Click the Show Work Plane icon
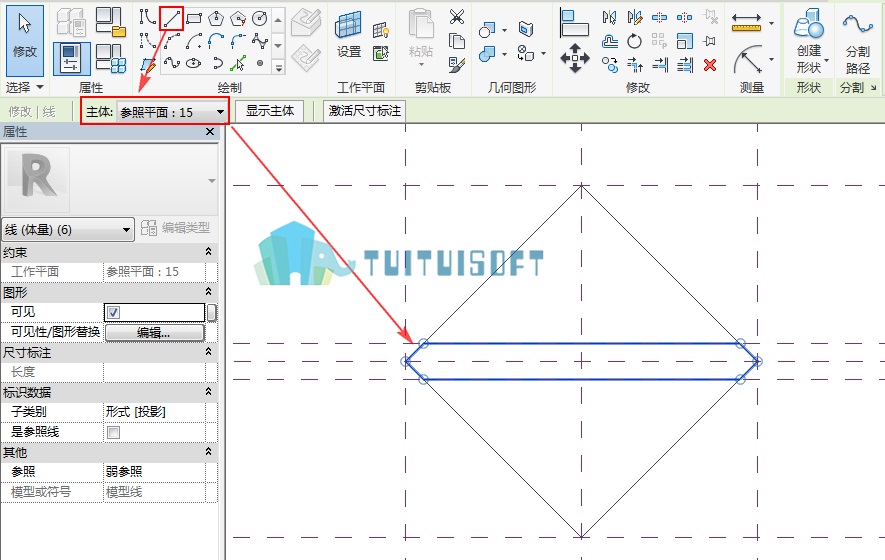This screenshot has width=885, height=560. pos(381,30)
